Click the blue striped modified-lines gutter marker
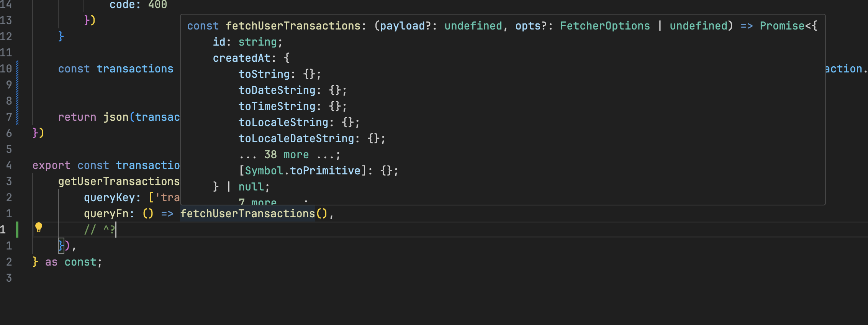The height and width of the screenshot is (325, 868). tap(17, 93)
